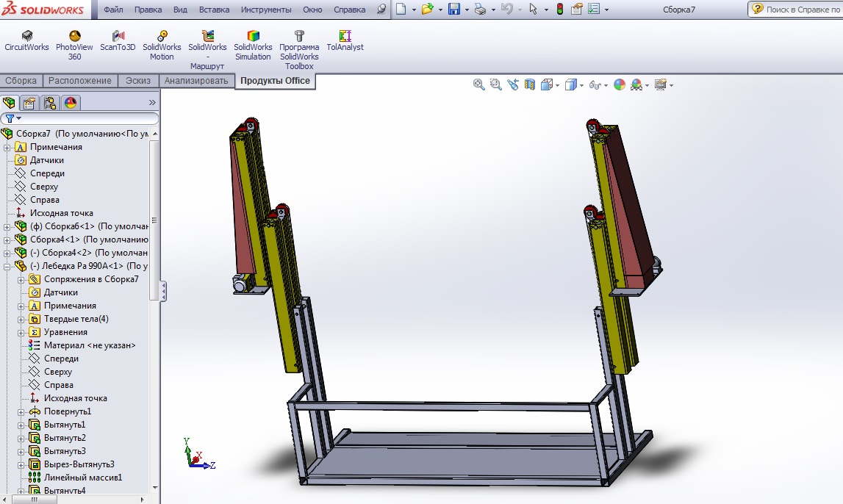
Task: Print the document with the printer icon
Action: click(481, 9)
